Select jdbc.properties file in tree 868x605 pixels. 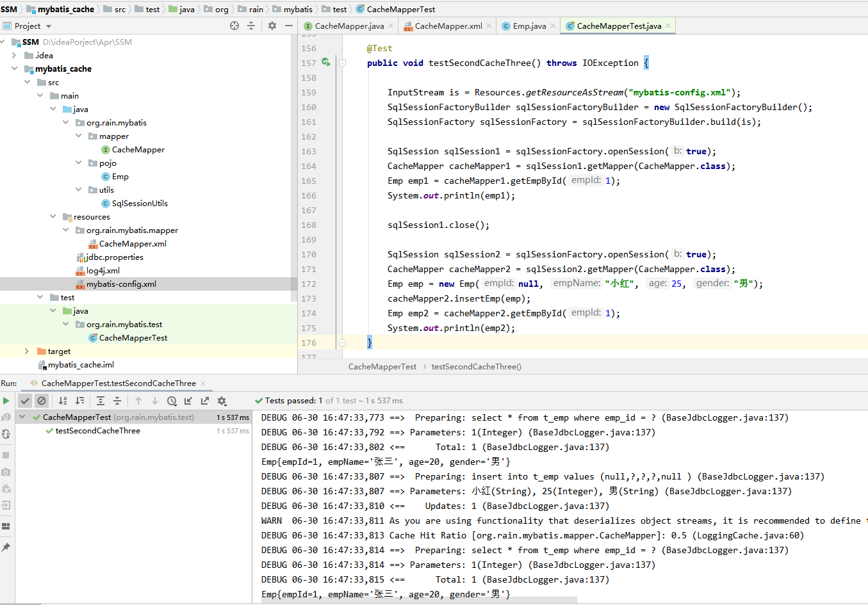115,257
